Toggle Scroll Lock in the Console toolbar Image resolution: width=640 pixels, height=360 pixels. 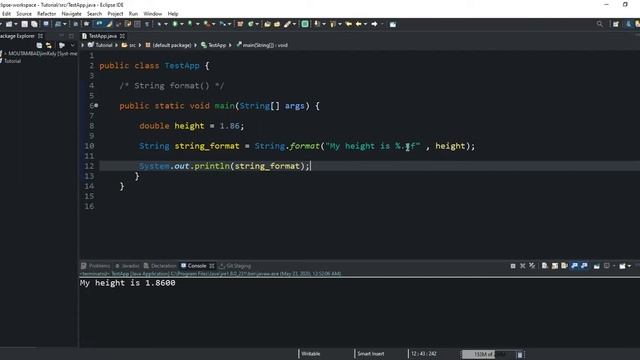pos(555,266)
